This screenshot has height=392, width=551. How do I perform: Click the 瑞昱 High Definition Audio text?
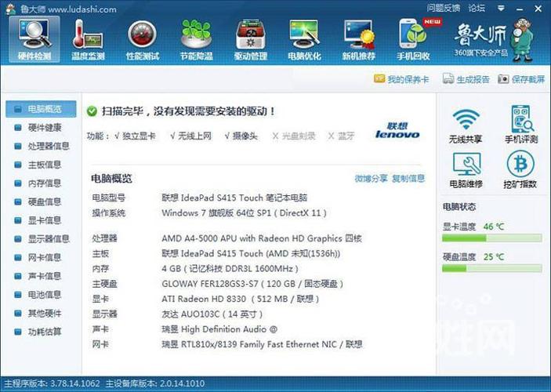[x=219, y=329]
